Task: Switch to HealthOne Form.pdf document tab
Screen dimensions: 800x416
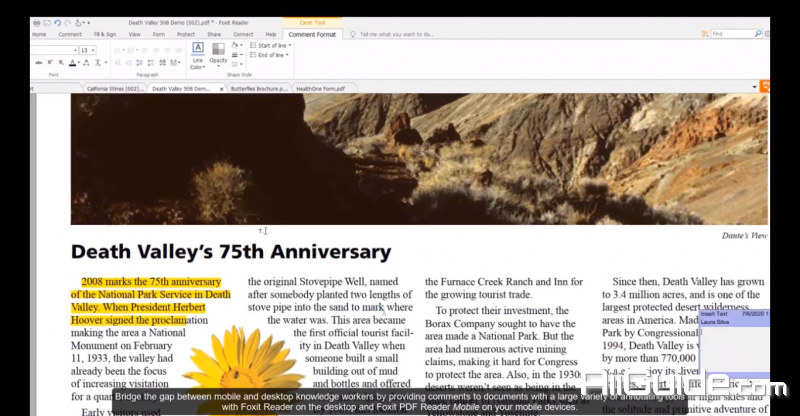Action: pos(321,88)
